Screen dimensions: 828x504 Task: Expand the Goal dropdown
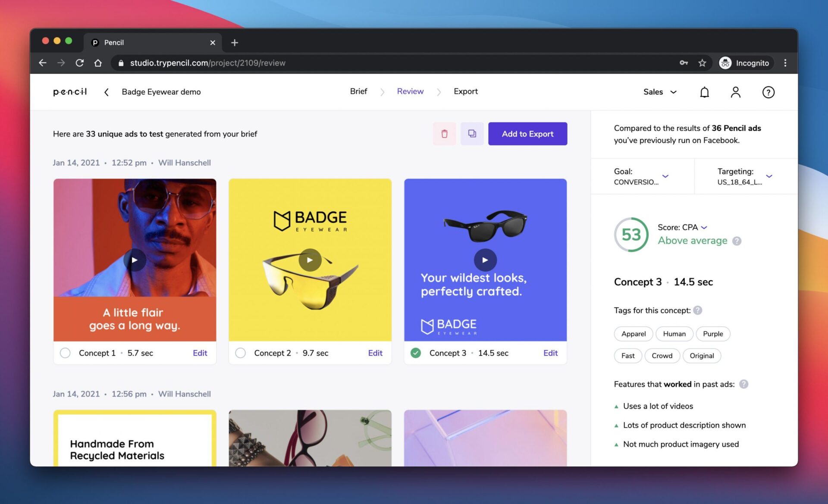[665, 176]
